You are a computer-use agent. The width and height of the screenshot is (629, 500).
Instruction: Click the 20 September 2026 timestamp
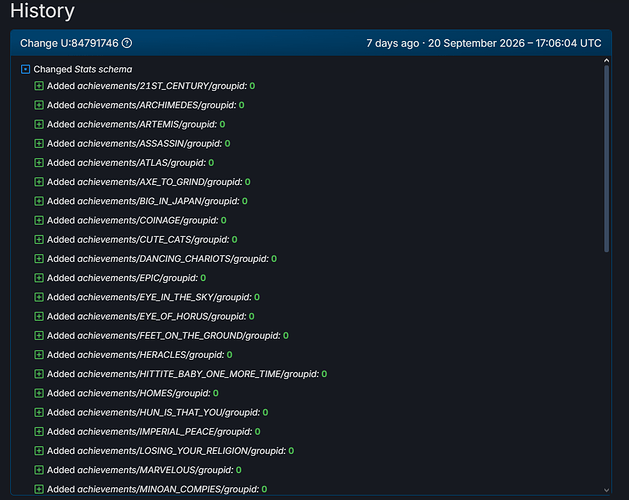(515, 43)
